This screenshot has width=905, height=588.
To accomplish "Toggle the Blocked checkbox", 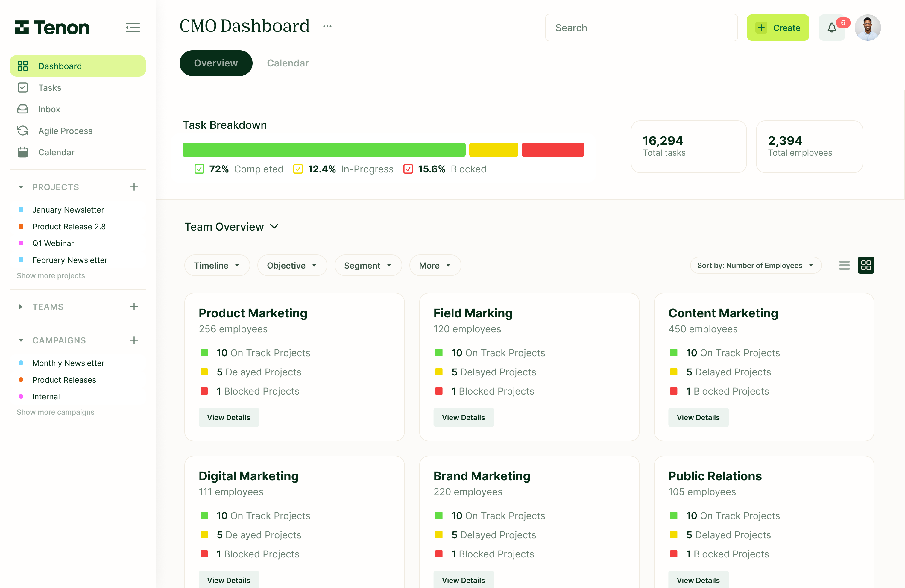I will point(408,169).
